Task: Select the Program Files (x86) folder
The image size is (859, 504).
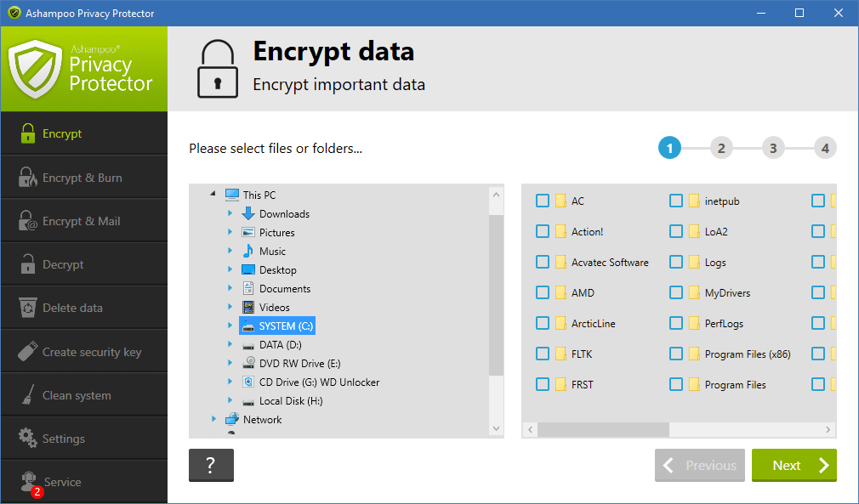Action: click(x=675, y=354)
